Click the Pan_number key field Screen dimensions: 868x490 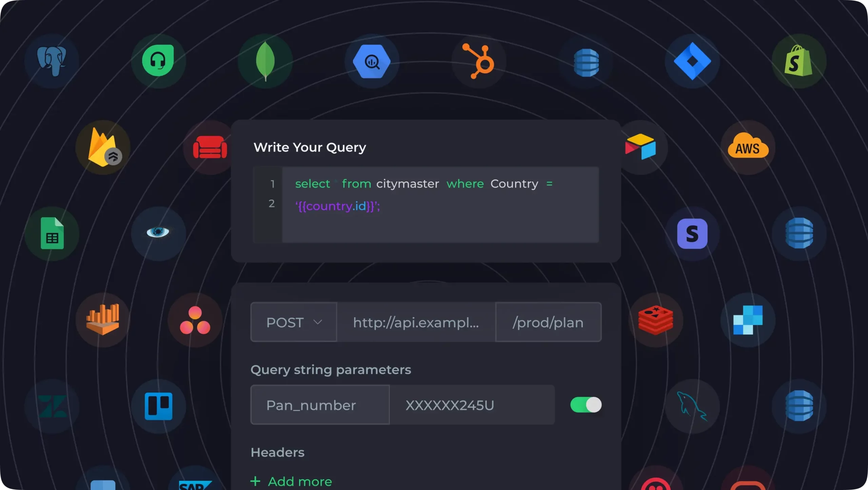[320, 405]
